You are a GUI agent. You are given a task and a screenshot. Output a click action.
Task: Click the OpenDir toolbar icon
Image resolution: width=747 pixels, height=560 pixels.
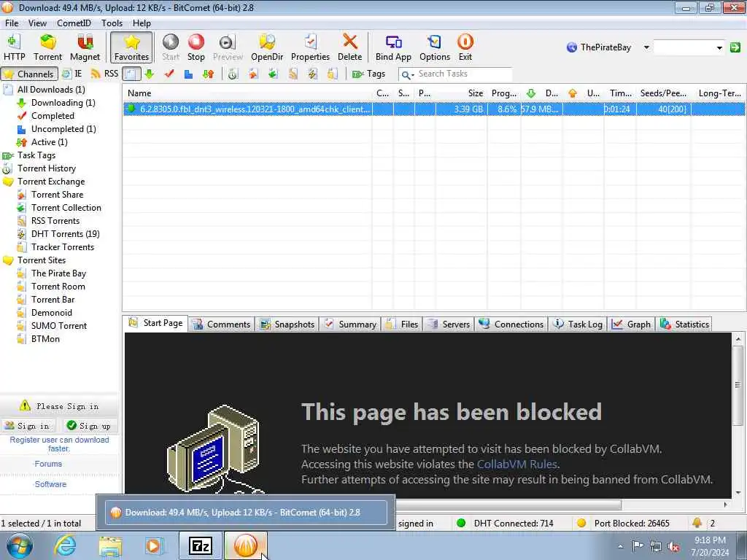[x=267, y=47]
